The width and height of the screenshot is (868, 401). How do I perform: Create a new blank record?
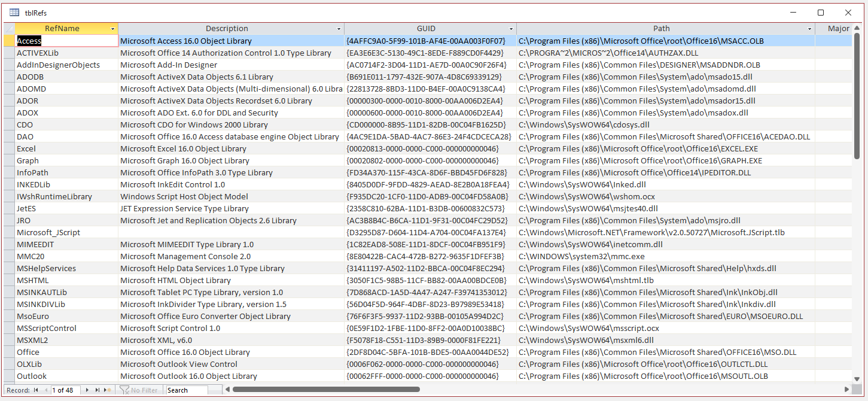pos(108,390)
